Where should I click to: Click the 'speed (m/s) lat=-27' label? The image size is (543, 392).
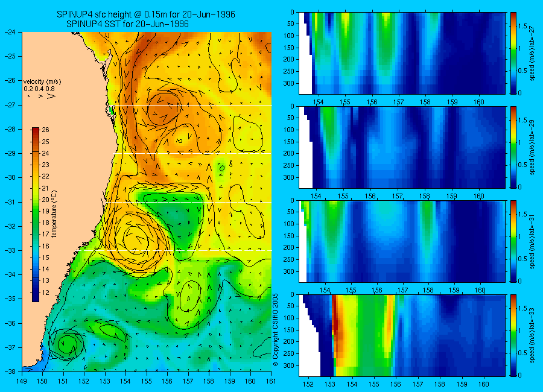pos(533,53)
